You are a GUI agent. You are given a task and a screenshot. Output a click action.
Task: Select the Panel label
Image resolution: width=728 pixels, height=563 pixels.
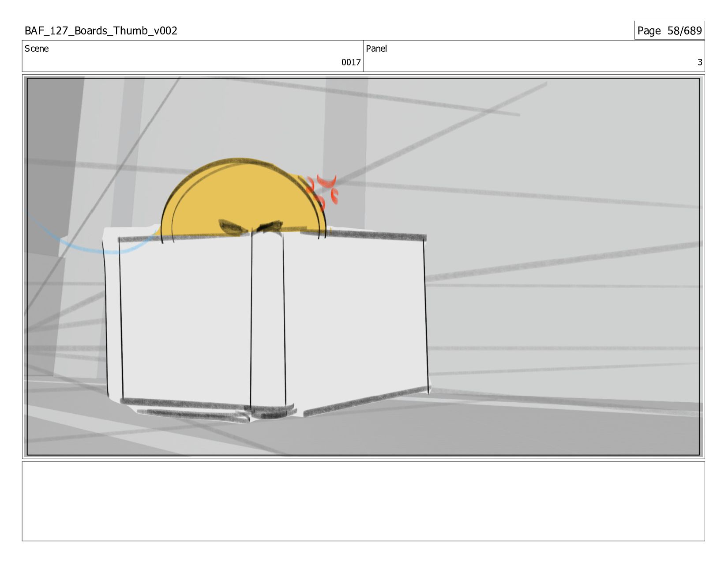(376, 49)
